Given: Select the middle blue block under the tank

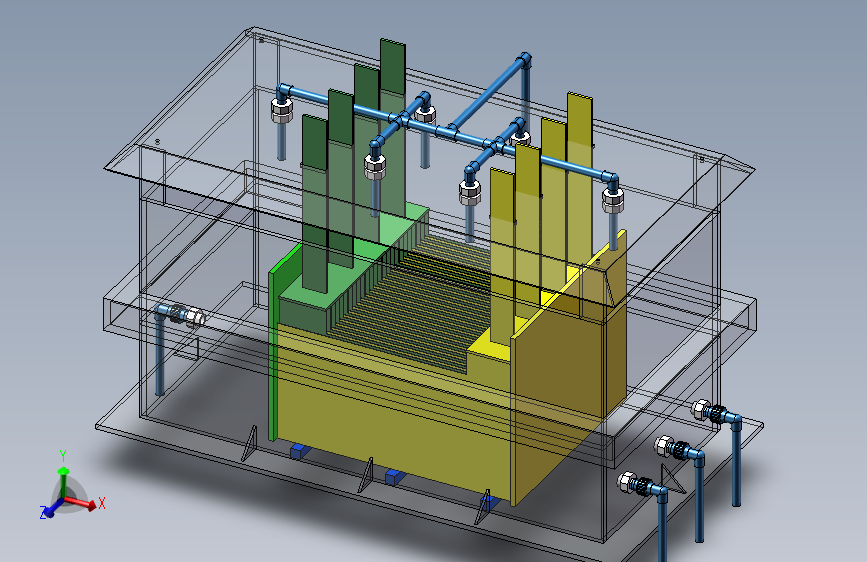Looking at the screenshot, I should [x=395, y=477].
